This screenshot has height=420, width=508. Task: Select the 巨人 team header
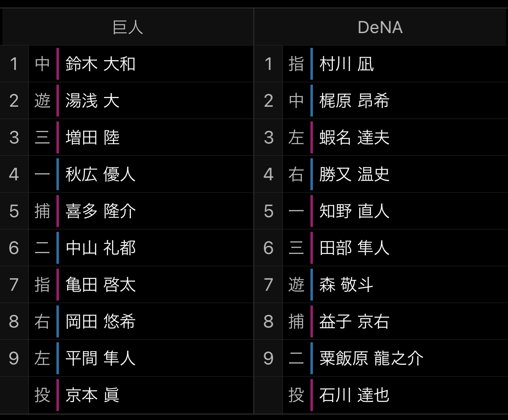(128, 27)
